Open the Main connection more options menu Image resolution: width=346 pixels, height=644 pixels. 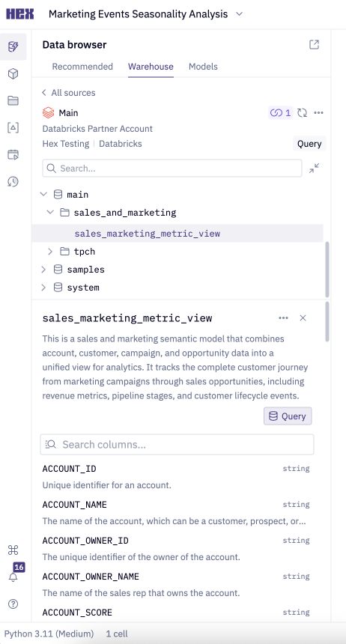click(318, 112)
